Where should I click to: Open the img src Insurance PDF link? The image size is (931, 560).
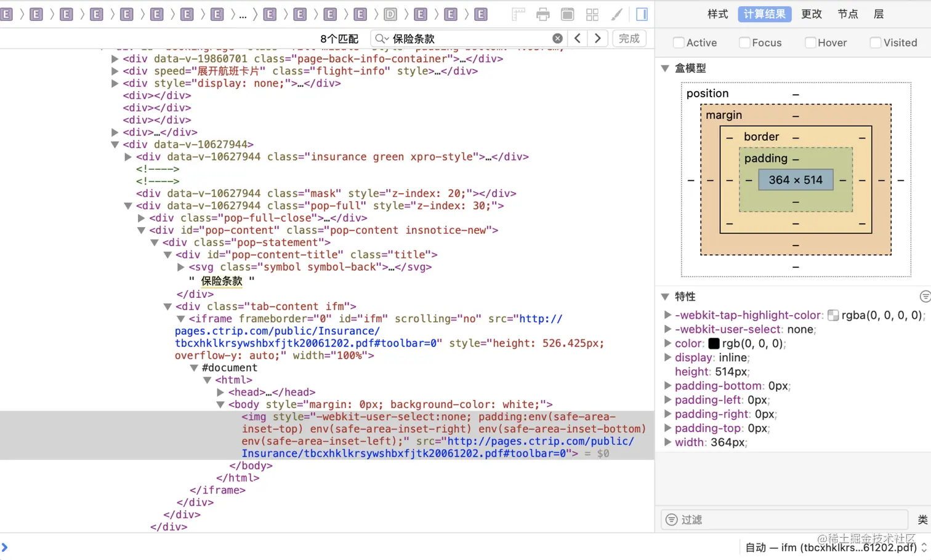click(438, 447)
